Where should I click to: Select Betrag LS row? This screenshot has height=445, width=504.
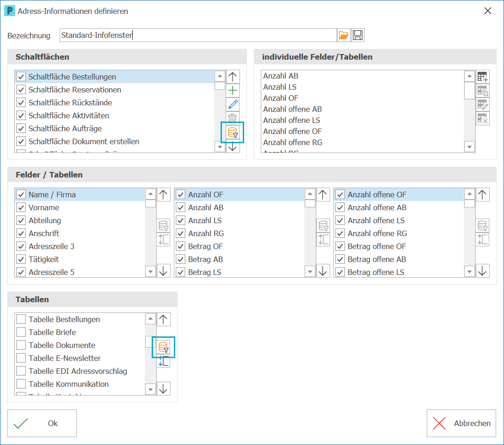240,272
